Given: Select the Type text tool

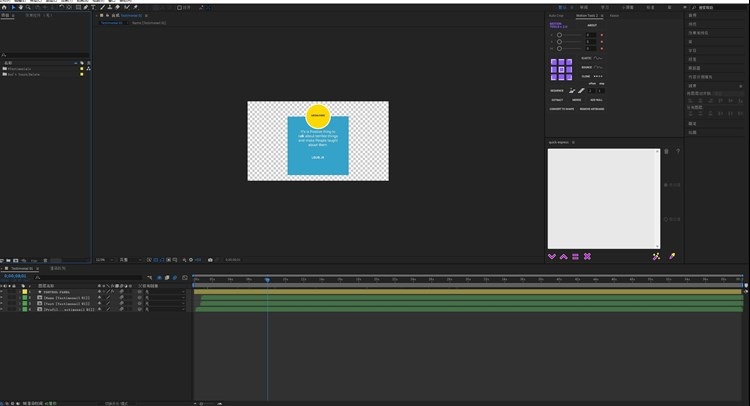Looking at the screenshot, I should (x=93, y=8).
